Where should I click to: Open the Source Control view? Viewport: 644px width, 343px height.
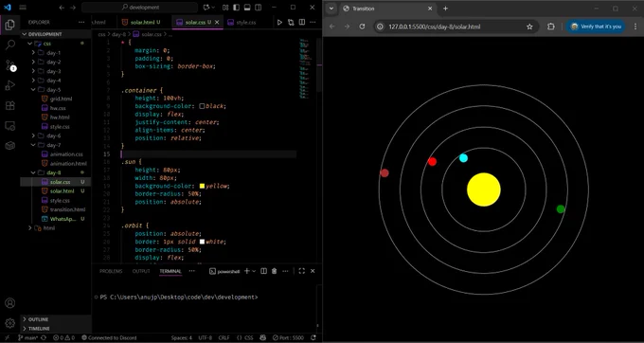(x=10, y=64)
